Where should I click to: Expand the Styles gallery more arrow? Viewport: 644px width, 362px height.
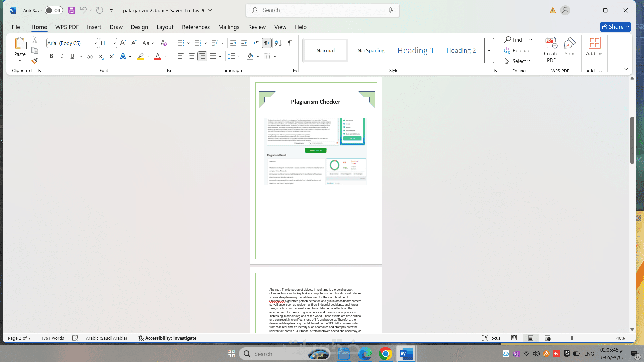489,50
